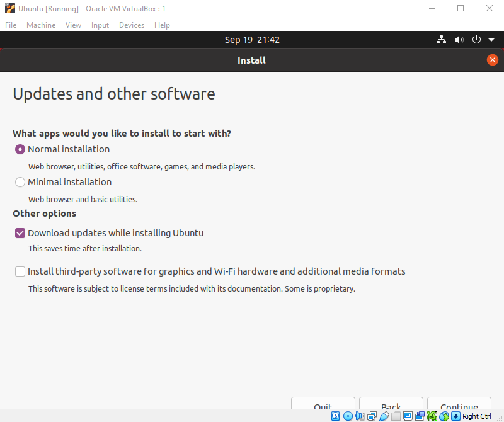Click the recording icon in VirtualBox status bar
The width and height of the screenshot is (504, 422).
tap(419, 416)
